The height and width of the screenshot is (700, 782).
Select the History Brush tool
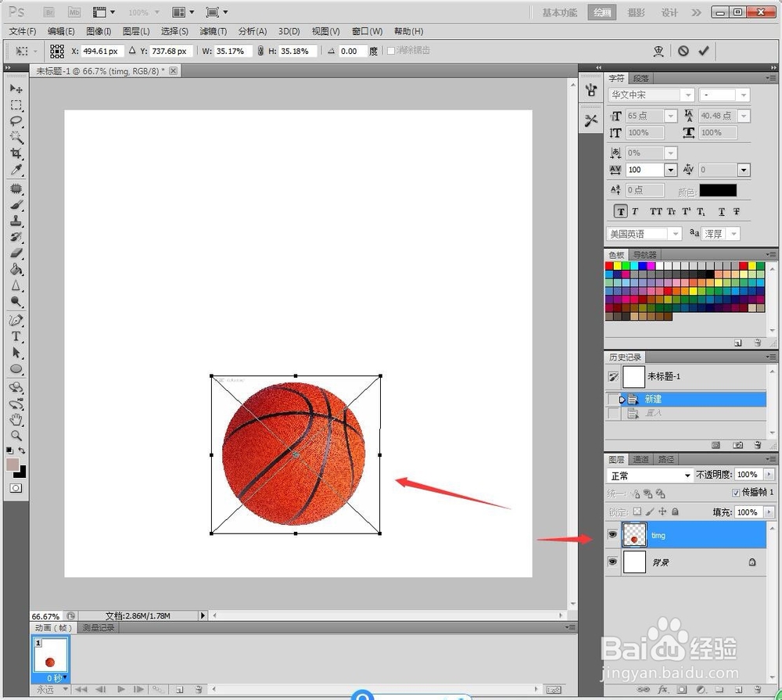(x=16, y=237)
